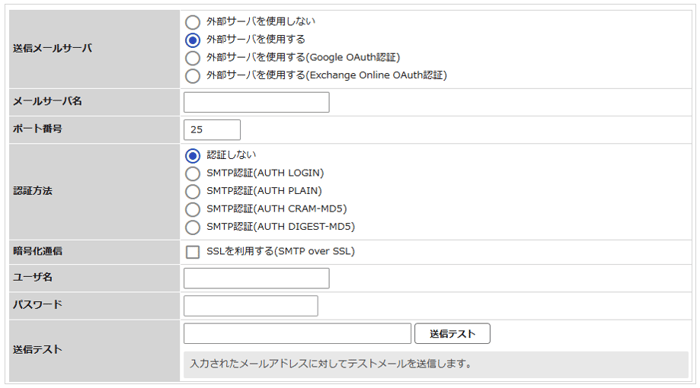Screen dimensions: 700x388
Task: Choose the Google OAuth認証 server option
Action: [x=192, y=58]
